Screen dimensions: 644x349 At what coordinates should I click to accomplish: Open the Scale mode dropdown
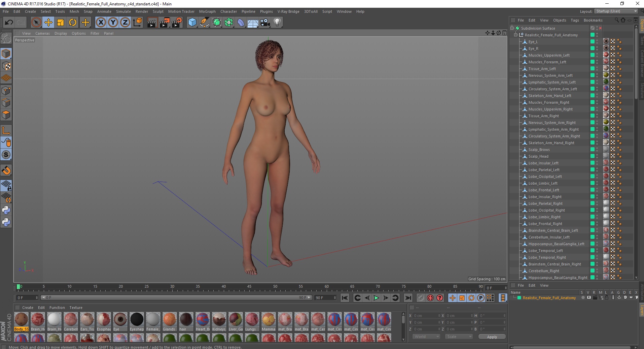pos(458,337)
